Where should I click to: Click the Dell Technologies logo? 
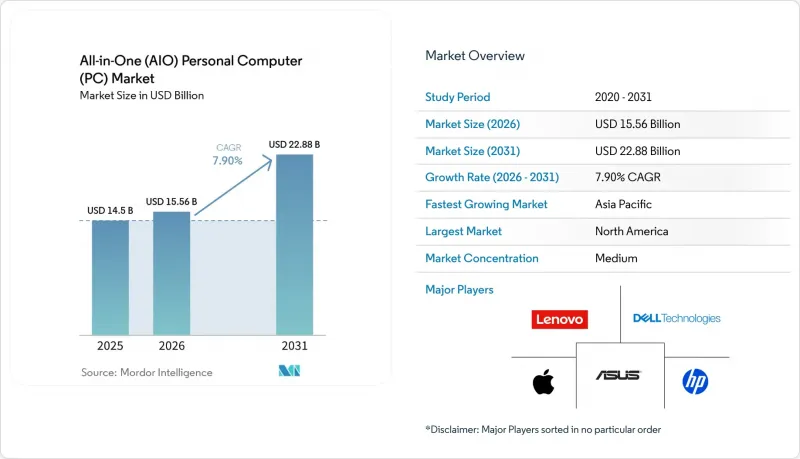(677, 318)
